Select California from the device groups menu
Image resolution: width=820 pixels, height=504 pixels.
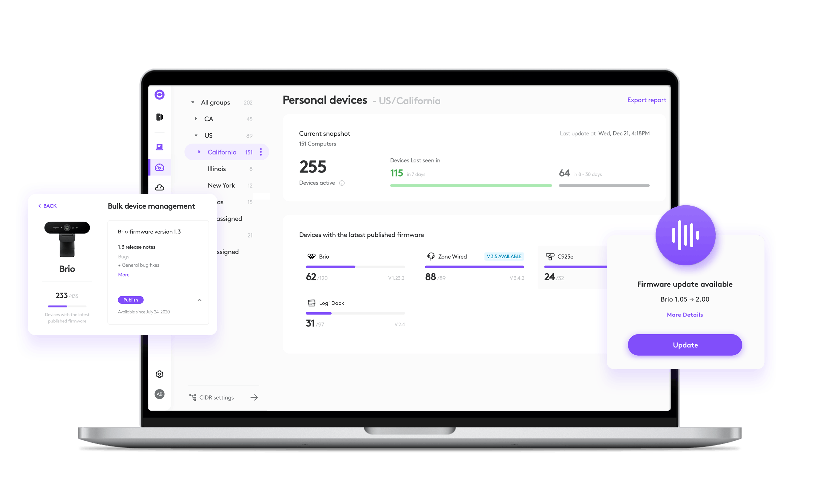(222, 152)
